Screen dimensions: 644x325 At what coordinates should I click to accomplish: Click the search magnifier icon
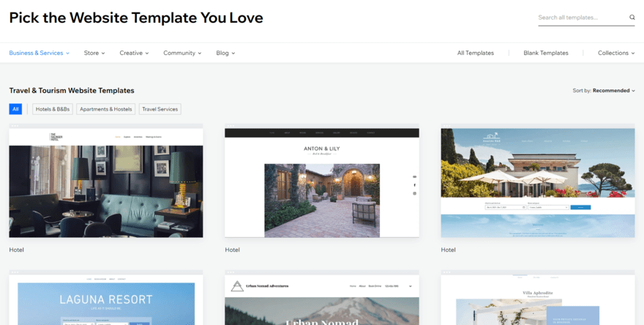point(632,18)
